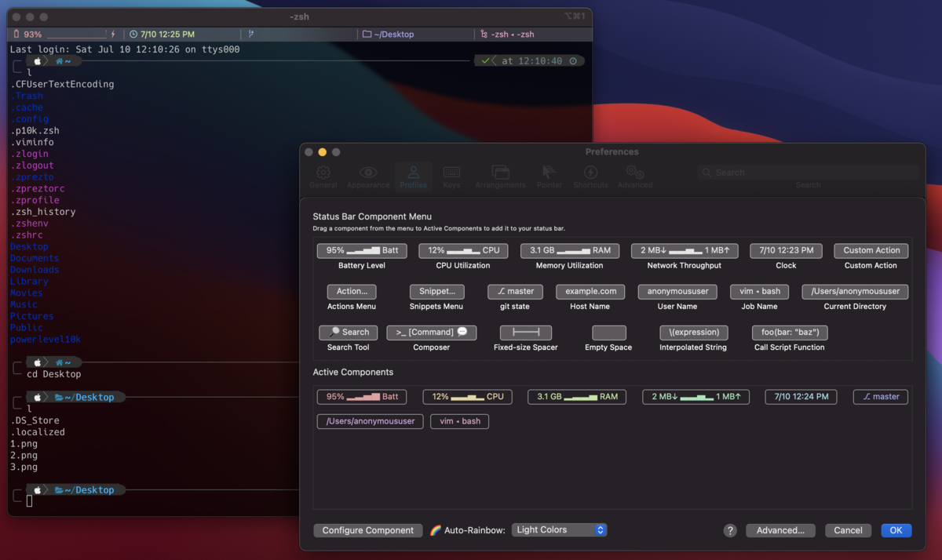
Task: Click the Preferences search field
Action: [x=808, y=173]
